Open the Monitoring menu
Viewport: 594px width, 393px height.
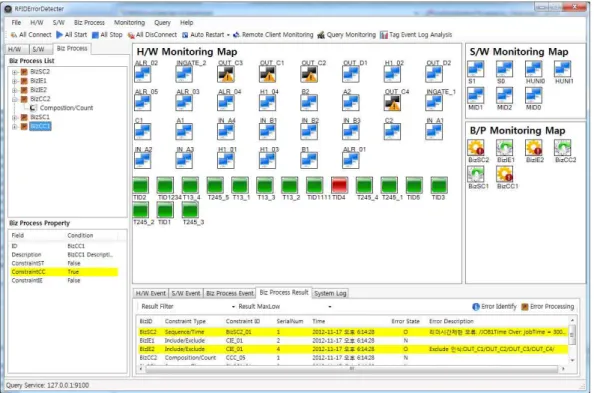[129, 23]
